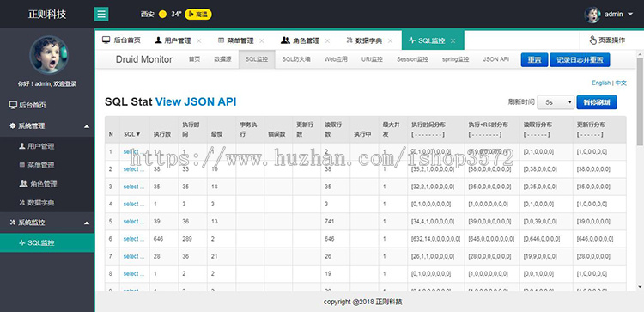
Task: Close the 角色管理 tab
Action: click(327, 40)
